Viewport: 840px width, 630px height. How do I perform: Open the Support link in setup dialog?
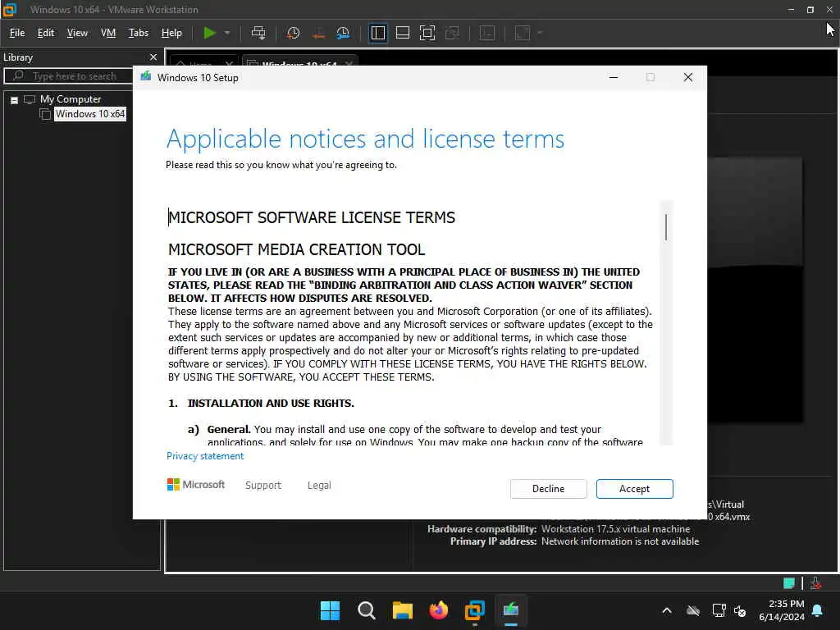[x=263, y=486]
